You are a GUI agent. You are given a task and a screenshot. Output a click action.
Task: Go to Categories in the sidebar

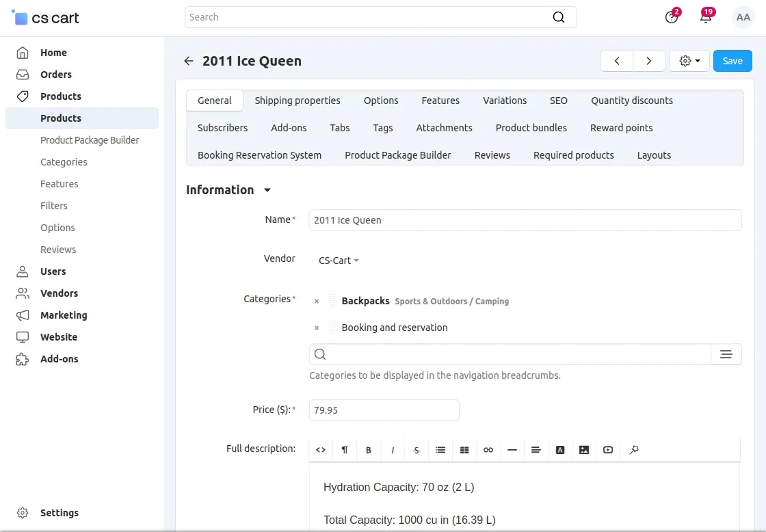(64, 162)
